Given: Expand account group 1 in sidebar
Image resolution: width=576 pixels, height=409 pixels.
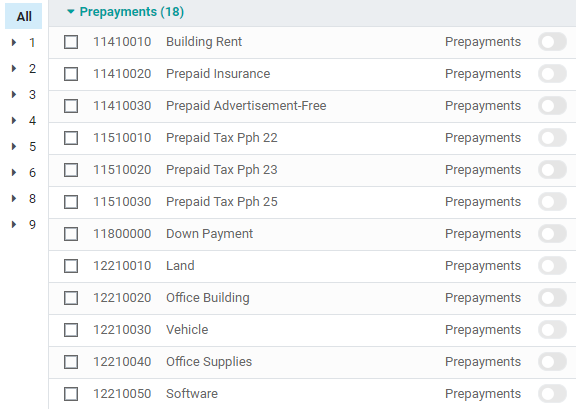Looking at the screenshot, I should pos(14,43).
